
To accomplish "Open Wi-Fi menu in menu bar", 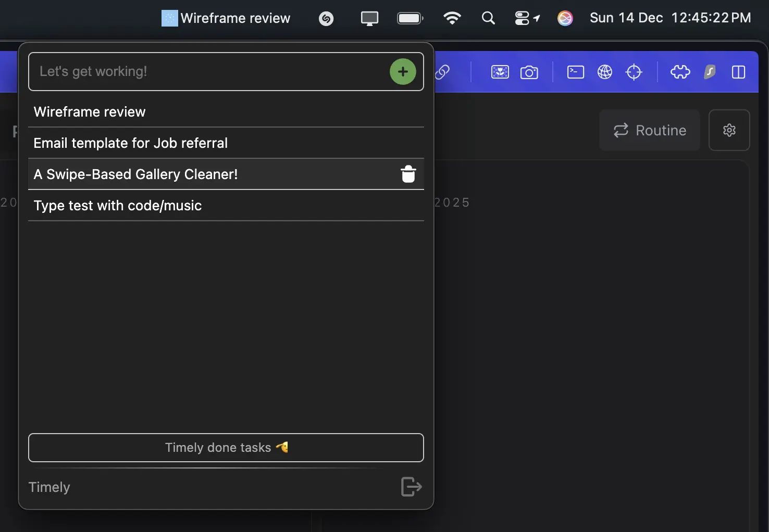I will pyautogui.click(x=452, y=18).
